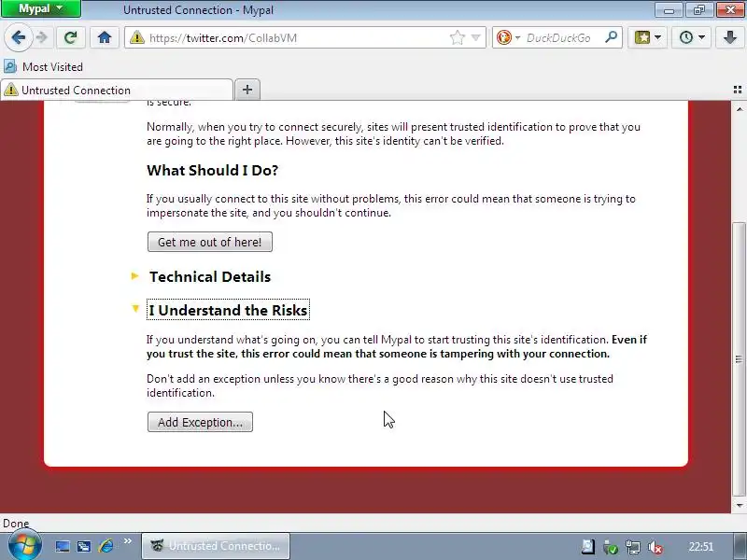Close the Mypal browser window
747x560 pixels.
730,10
